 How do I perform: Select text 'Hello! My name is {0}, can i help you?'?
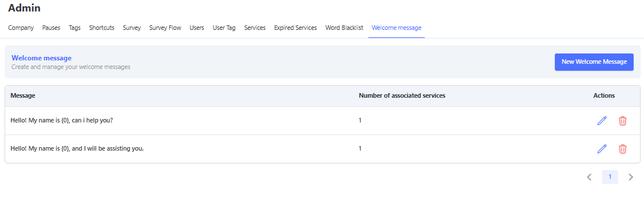pyautogui.click(x=62, y=121)
